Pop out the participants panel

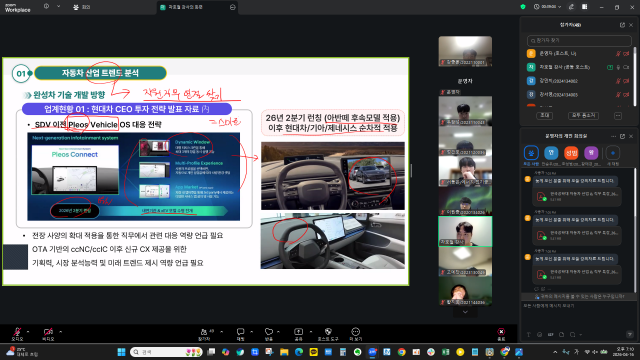[x=622, y=25]
